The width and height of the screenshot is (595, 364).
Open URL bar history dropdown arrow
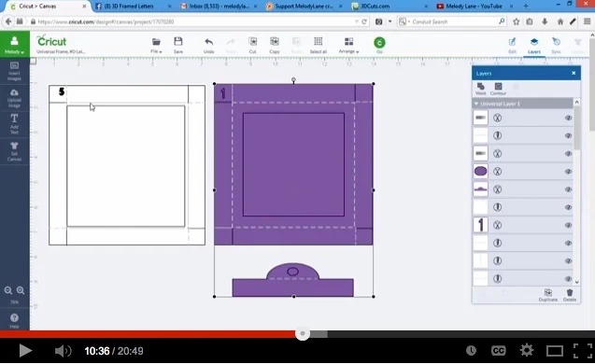[x=356, y=21]
